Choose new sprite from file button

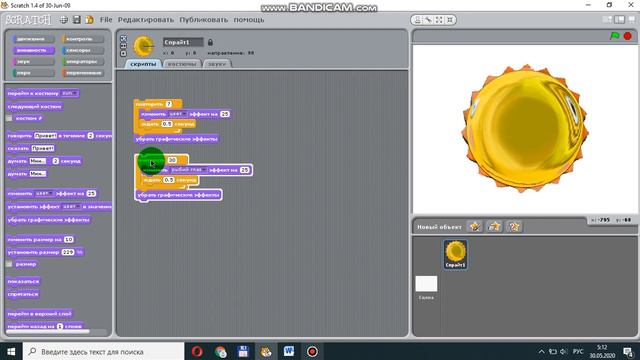494,226
